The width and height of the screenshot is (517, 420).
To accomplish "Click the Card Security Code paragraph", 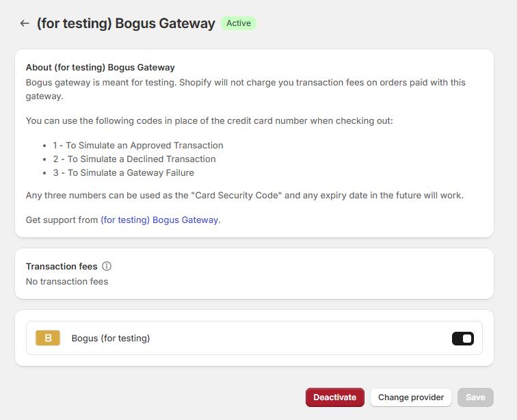I will (x=244, y=195).
